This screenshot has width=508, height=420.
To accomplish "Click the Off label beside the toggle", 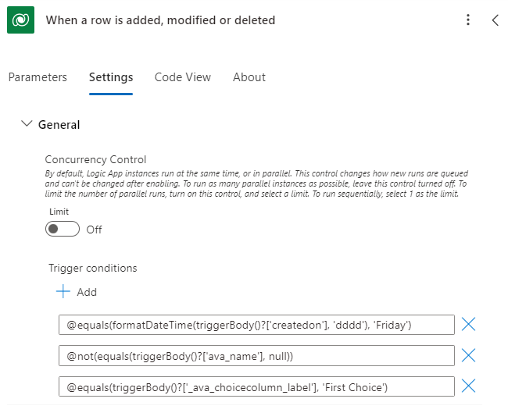I will tap(94, 230).
